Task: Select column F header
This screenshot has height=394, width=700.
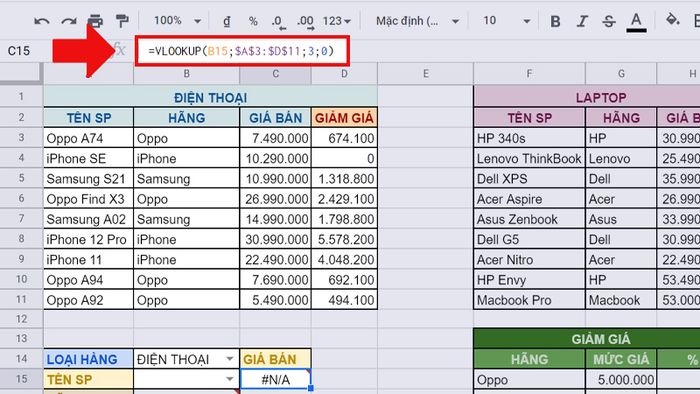Action: (x=529, y=74)
